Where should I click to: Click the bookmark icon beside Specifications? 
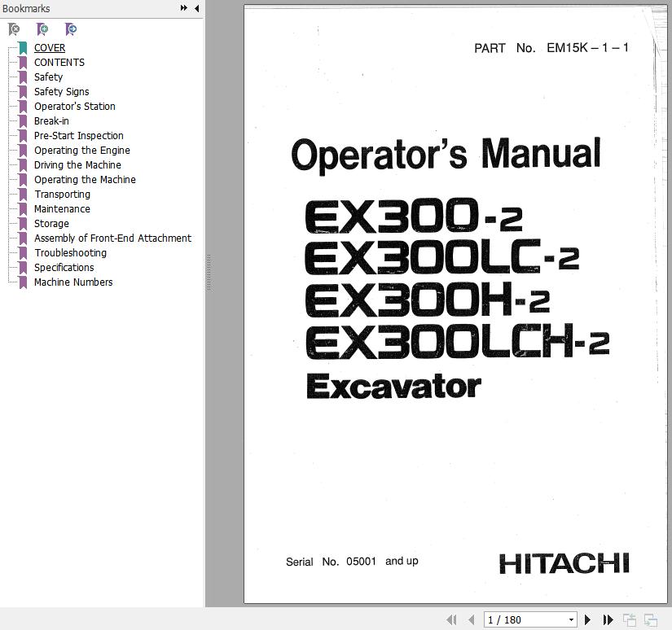pos(23,268)
